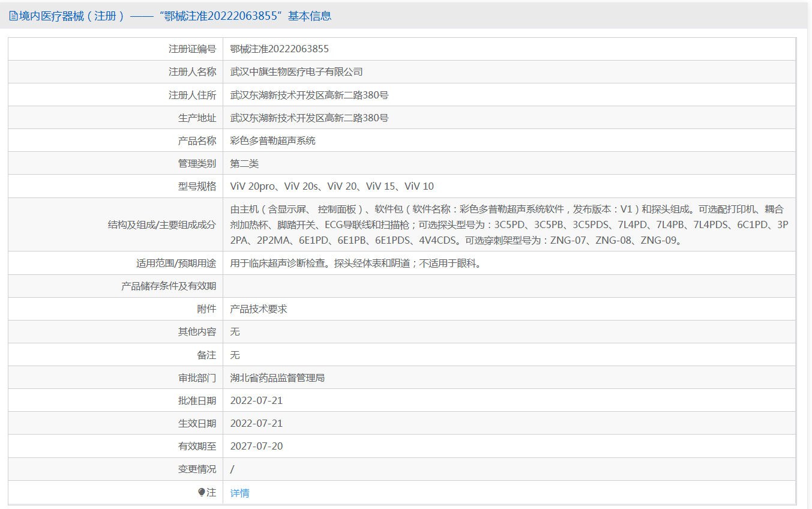Click the 无 value in the 备注 row

[x=235, y=355]
